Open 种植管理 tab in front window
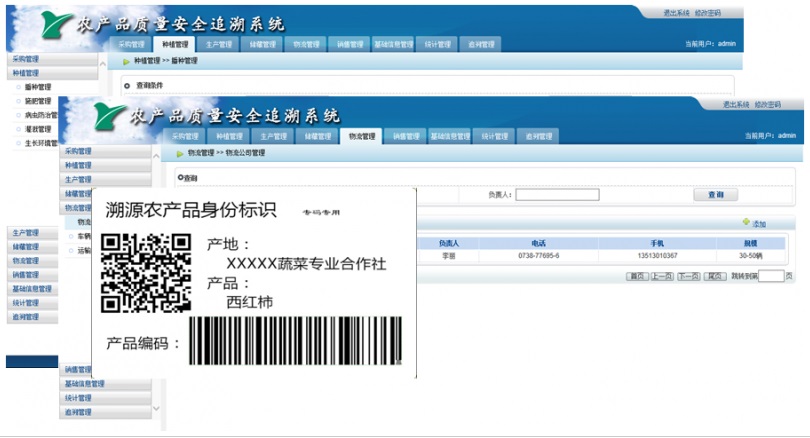Viewport: 810px width, 438px height. click(229, 136)
